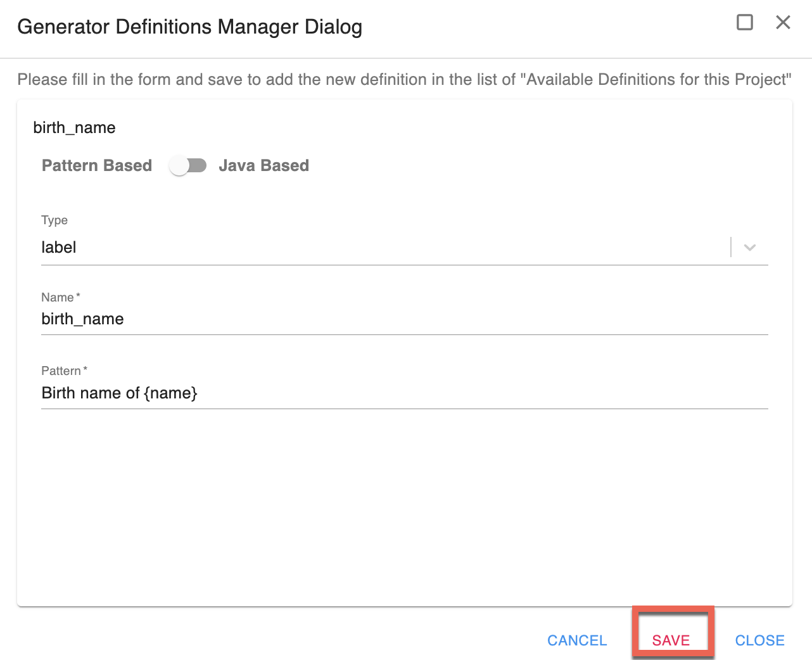Click the "Pattern*" field caption
This screenshot has height=660, width=812.
pyautogui.click(x=64, y=371)
